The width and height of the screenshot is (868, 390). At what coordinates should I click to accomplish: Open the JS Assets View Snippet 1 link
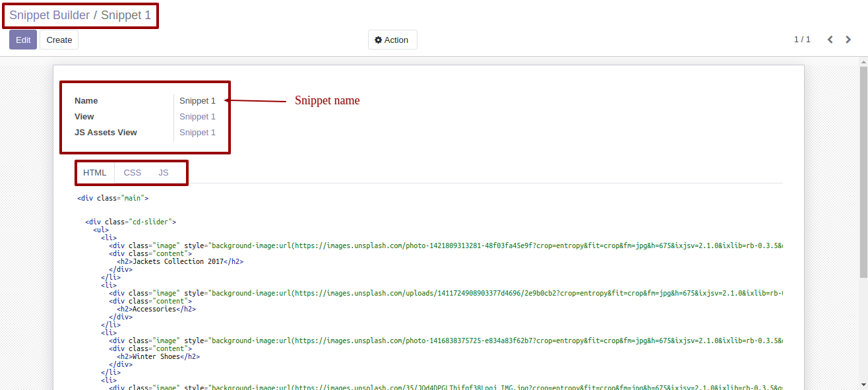[x=197, y=133]
